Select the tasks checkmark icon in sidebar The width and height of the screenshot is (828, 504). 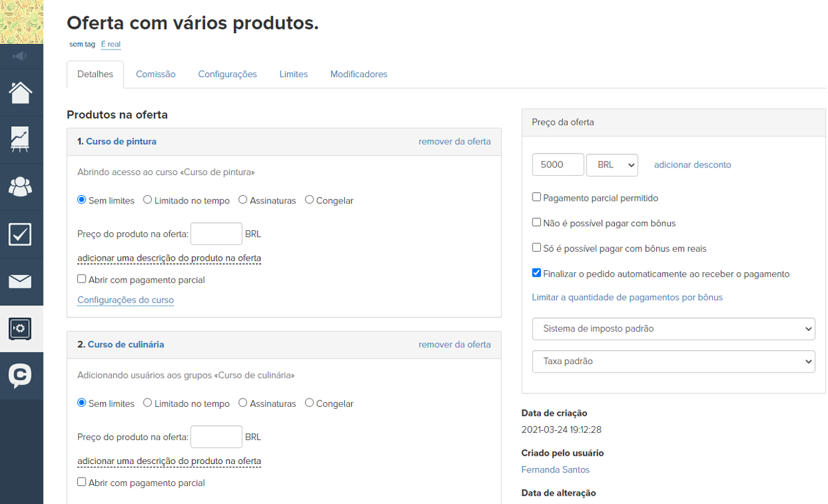(21, 234)
